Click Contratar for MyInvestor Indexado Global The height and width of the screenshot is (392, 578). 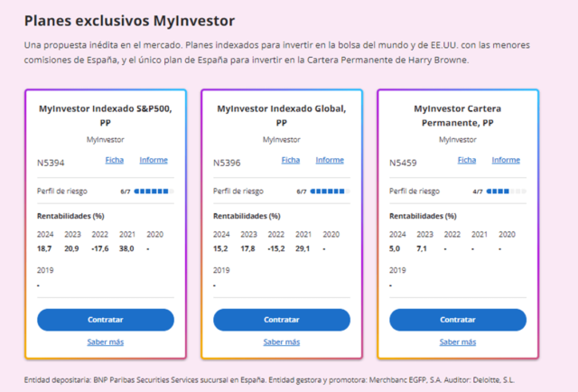tap(282, 320)
